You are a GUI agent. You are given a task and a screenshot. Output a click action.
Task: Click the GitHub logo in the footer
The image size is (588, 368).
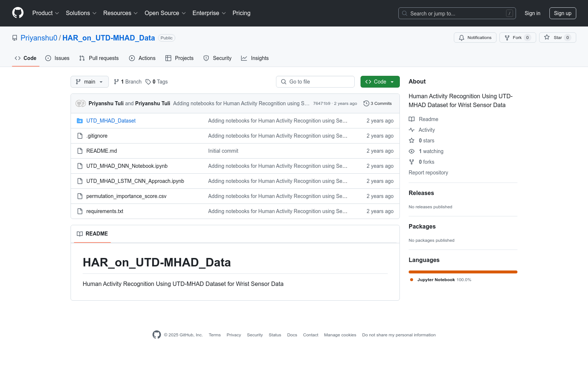(157, 335)
